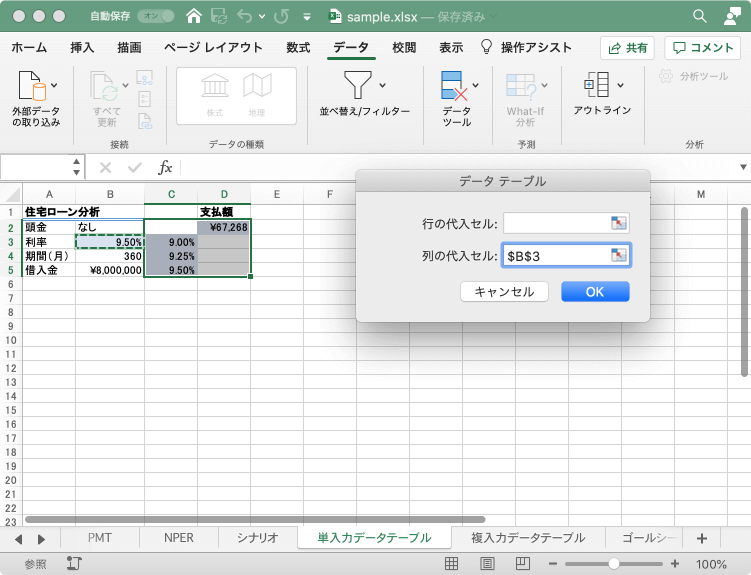Expand the アウトライン dropdown arrow
The image size is (751, 575).
[x=620, y=85]
